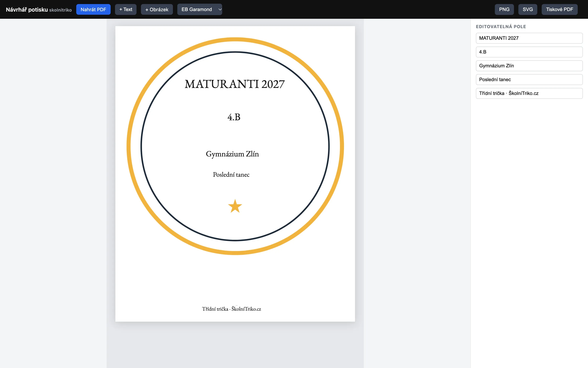Select the 4.B text on canvas

[234, 117]
